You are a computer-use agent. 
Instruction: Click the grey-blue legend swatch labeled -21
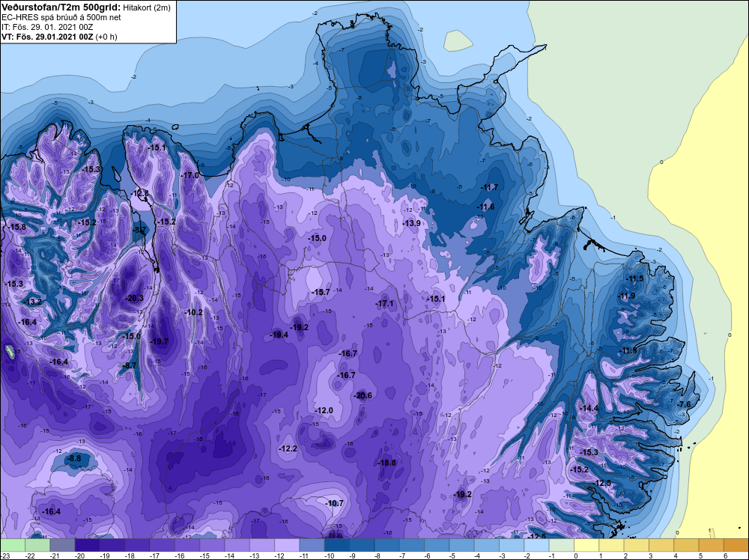tap(62, 545)
